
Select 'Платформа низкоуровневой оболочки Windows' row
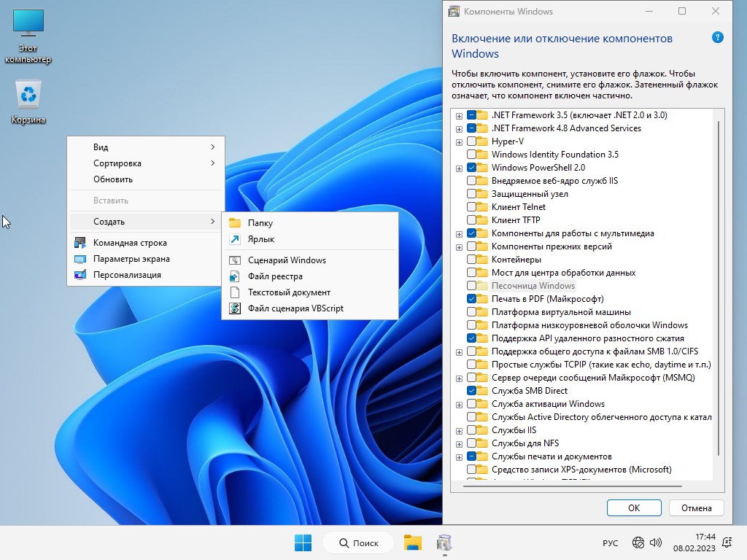589,325
